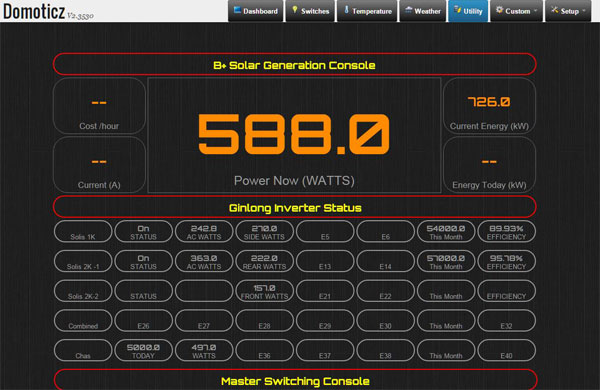Click the Solis 1K On STATUS cell
The width and height of the screenshot is (600, 390).
[x=143, y=232]
